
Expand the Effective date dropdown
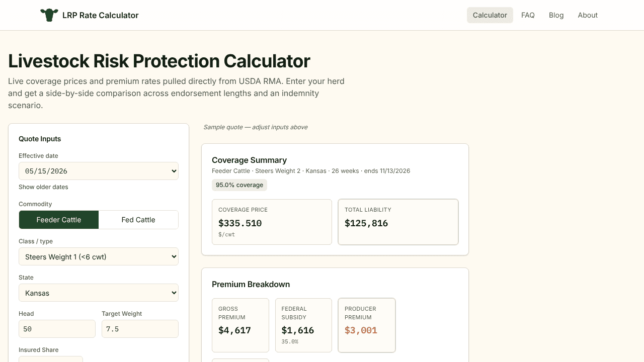99,171
